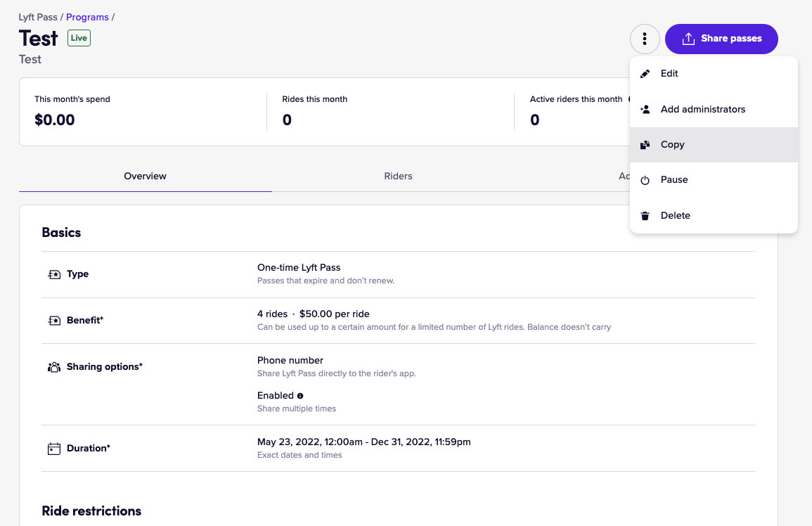
Task: Click the green Live status badge
Action: tap(79, 38)
